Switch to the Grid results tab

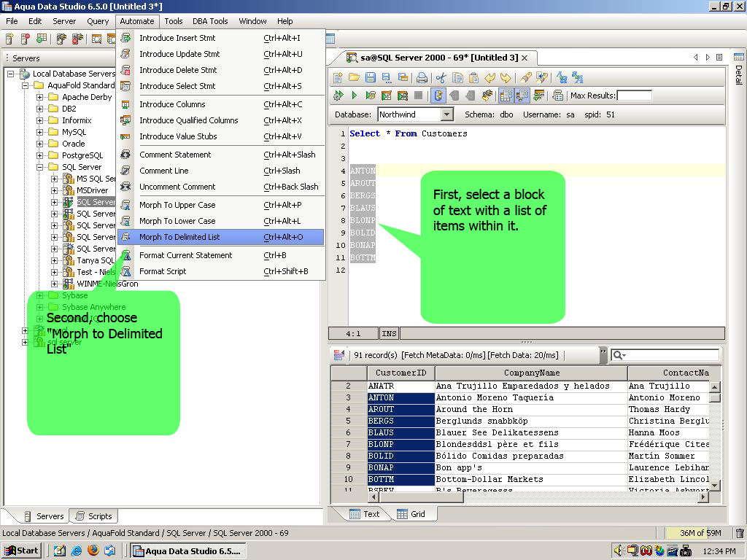pyautogui.click(x=411, y=514)
